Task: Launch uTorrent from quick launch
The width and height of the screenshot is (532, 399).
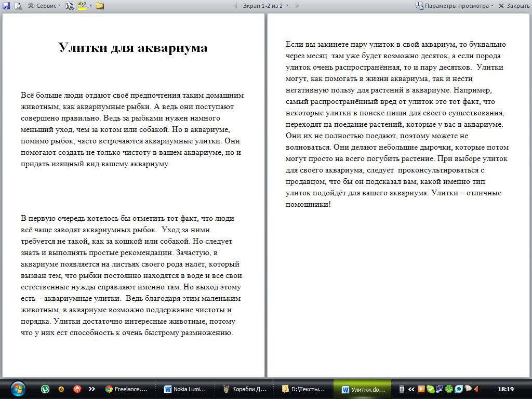Action: 45,389
